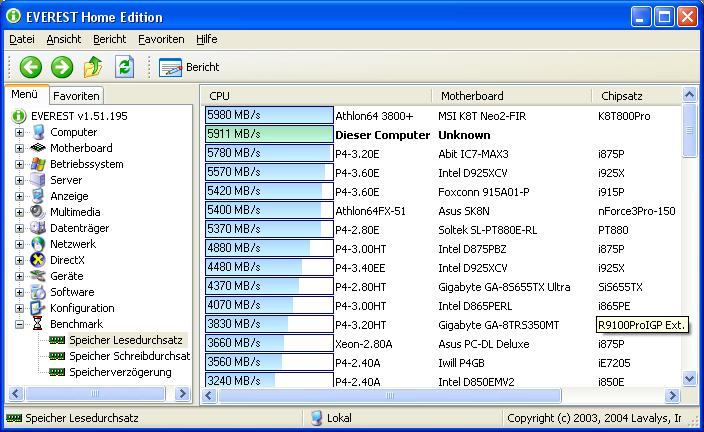Click the Software CD icon
Viewport: 704px width, 432px height.
click(x=38, y=292)
